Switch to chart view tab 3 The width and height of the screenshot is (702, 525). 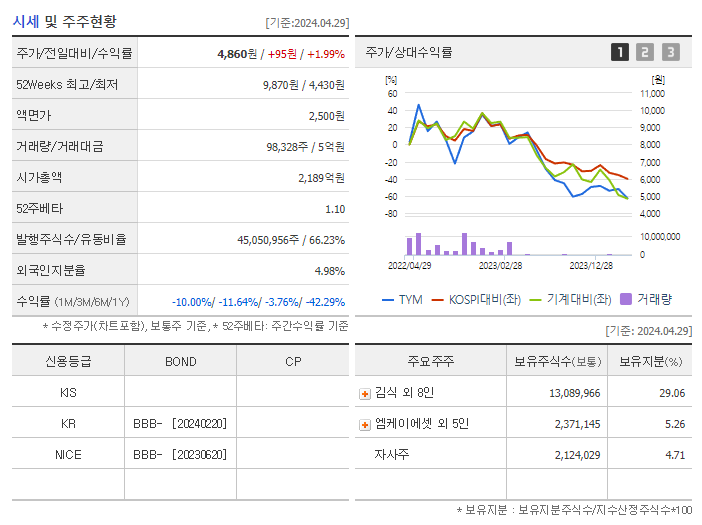(x=671, y=52)
